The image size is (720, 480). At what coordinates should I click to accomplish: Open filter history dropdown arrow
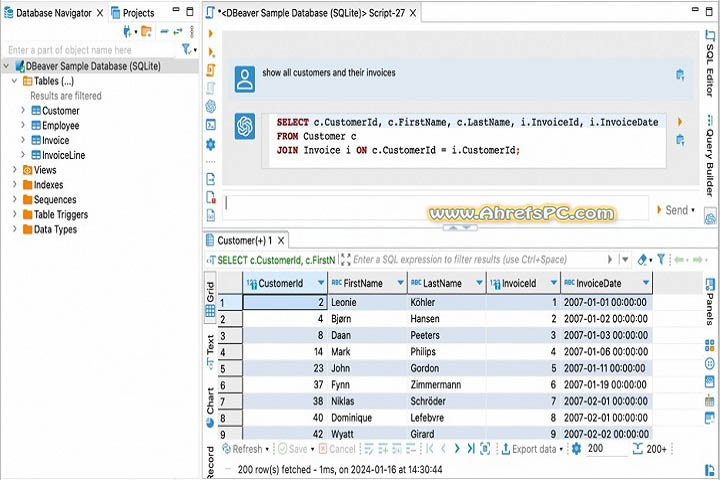(625, 260)
